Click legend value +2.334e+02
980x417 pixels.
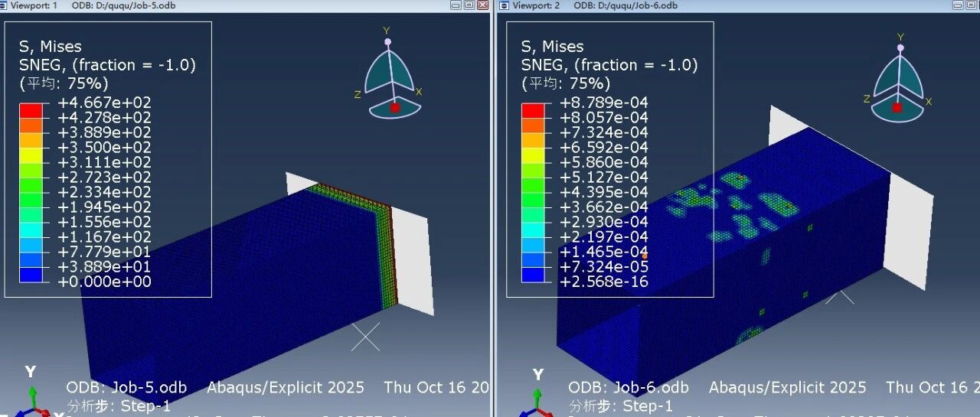tap(105, 192)
